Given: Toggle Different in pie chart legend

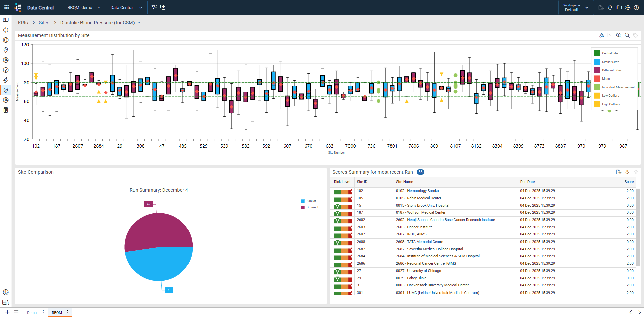Looking at the screenshot, I should [x=310, y=207].
